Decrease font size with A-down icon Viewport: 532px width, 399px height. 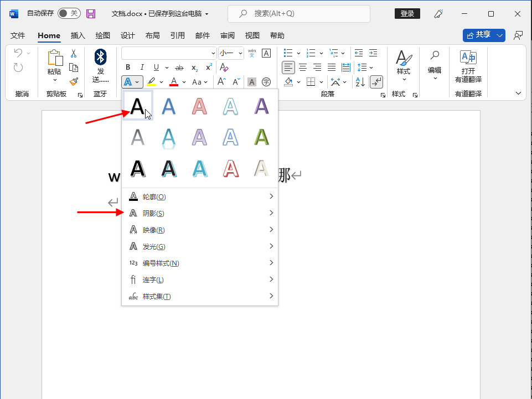point(236,81)
